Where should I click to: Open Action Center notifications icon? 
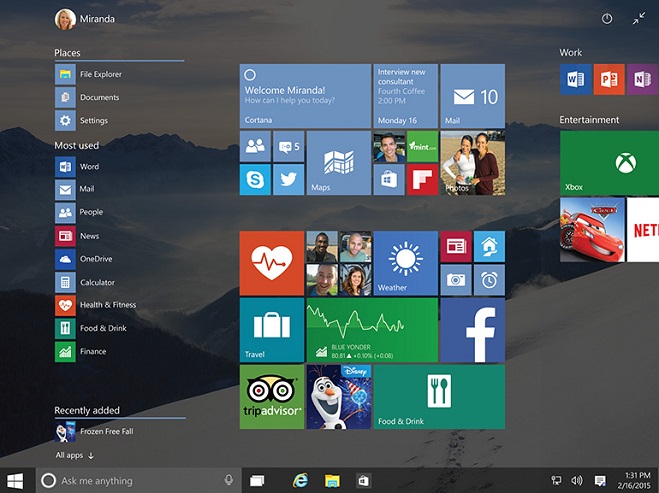[x=600, y=480]
